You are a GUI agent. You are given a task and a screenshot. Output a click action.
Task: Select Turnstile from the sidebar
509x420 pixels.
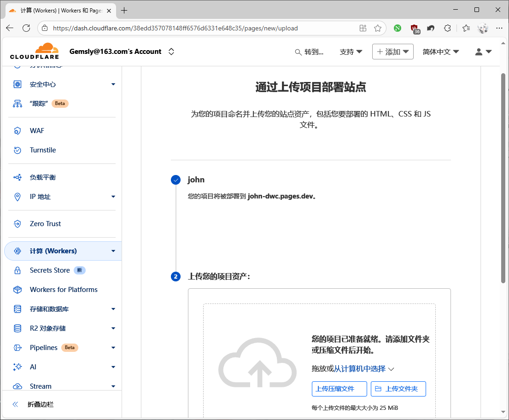(42, 150)
